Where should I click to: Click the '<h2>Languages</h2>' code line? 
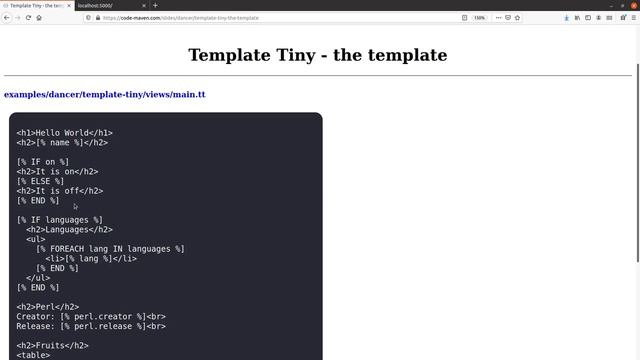point(69,229)
